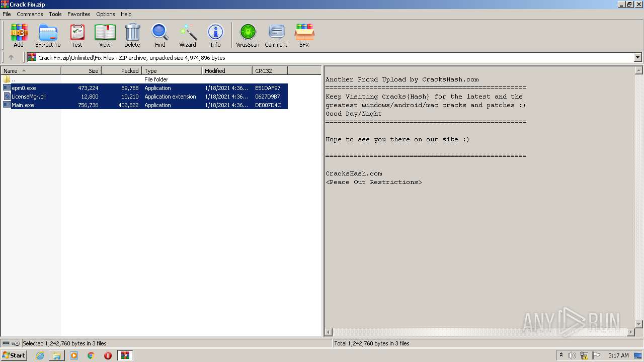Sort by Type column header
The height and width of the screenshot is (362, 644).
(172, 71)
